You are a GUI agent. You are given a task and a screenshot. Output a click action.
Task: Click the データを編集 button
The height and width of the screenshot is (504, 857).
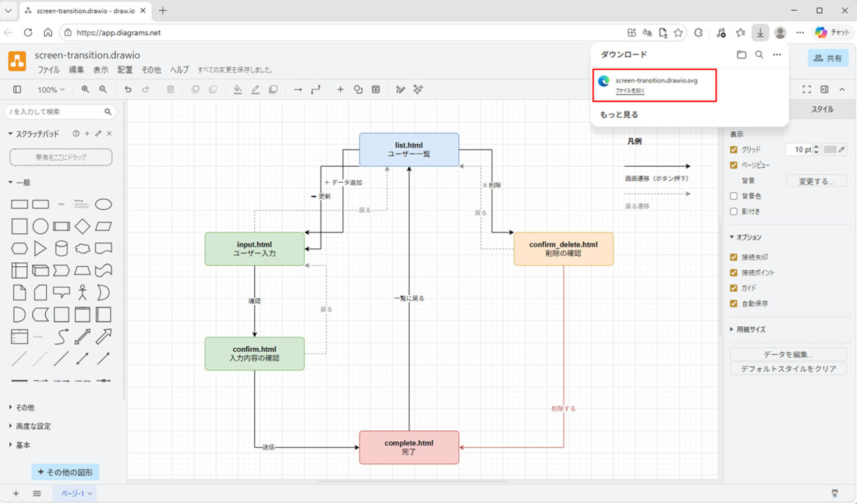[x=788, y=354]
